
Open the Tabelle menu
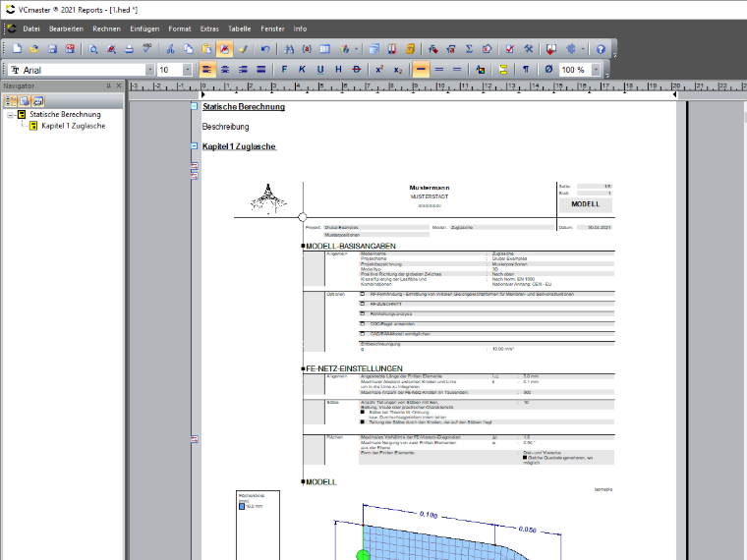click(239, 28)
